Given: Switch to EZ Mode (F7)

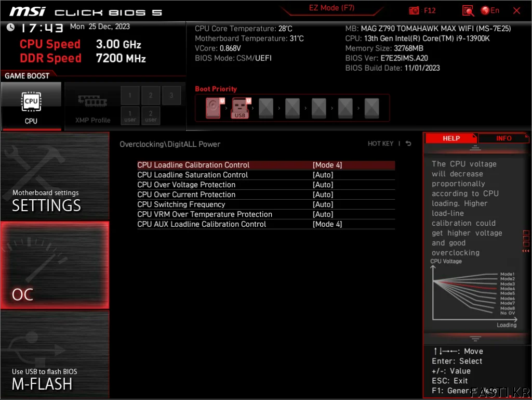Looking at the screenshot, I should (x=331, y=8).
